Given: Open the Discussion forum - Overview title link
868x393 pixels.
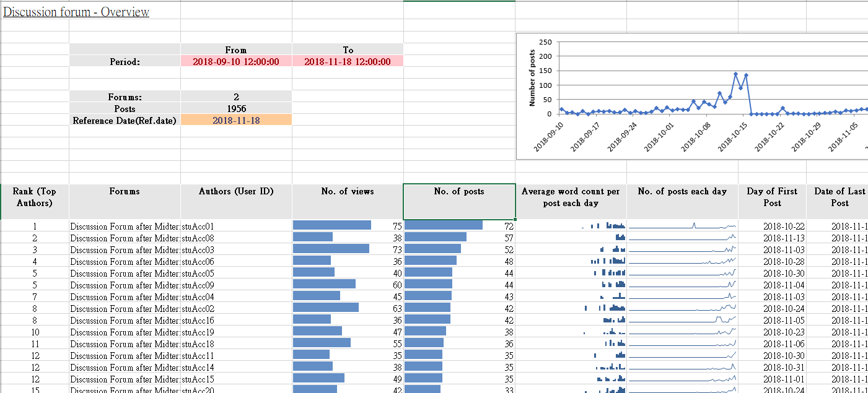Looking at the screenshot, I should pyautogui.click(x=76, y=12).
